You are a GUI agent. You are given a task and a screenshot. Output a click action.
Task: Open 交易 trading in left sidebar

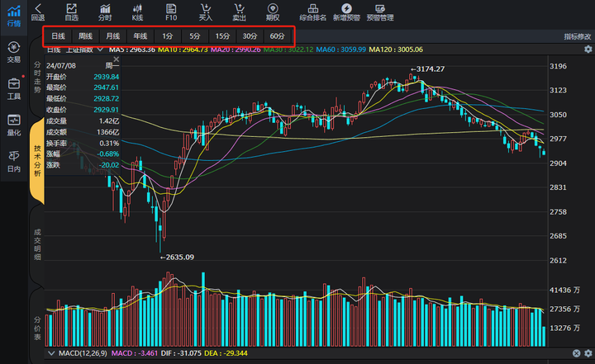pyautogui.click(x=14, y=53)
